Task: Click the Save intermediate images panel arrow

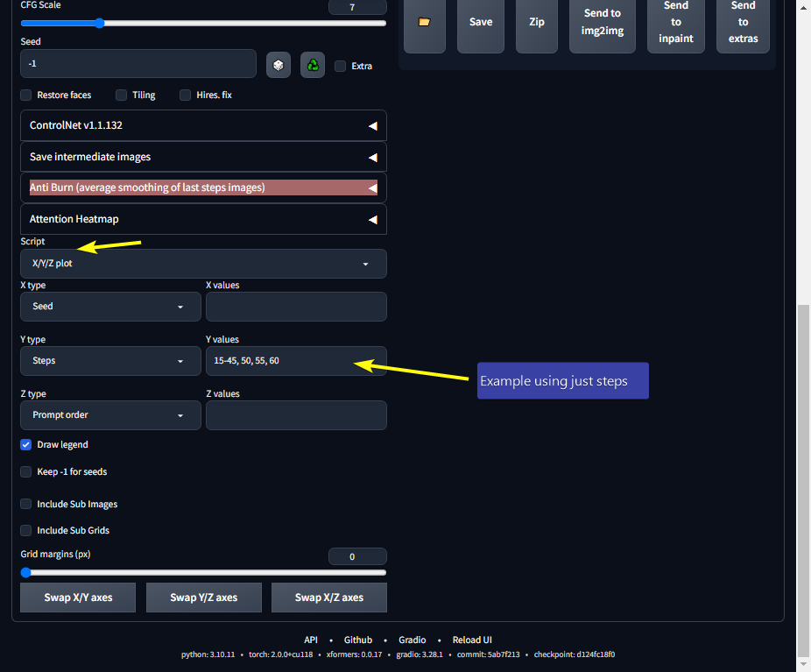Action: [x=373, y=157]
